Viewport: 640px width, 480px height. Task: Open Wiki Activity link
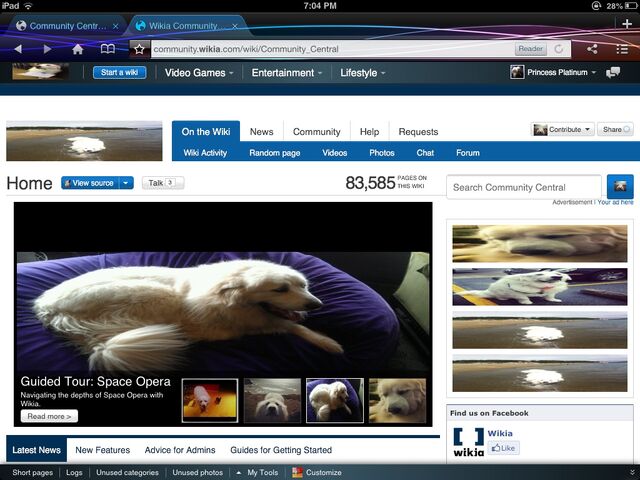tap(205, 153)
